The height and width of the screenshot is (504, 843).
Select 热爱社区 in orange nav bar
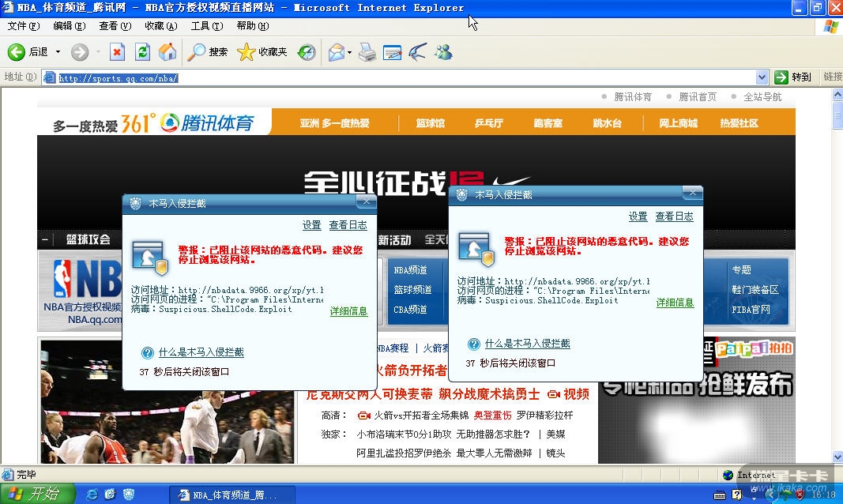point(740,123)
